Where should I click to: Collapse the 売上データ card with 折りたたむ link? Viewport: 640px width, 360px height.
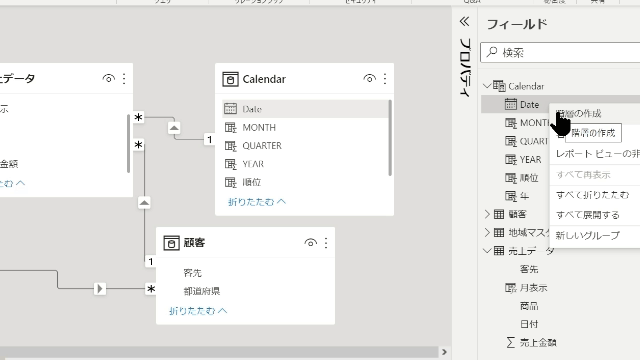tap(12, 183)
